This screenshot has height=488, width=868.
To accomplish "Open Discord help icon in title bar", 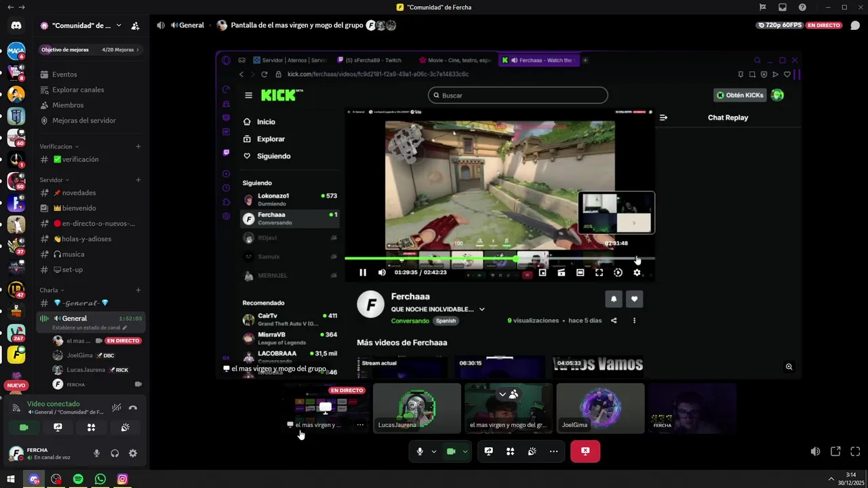I will 803,7.
